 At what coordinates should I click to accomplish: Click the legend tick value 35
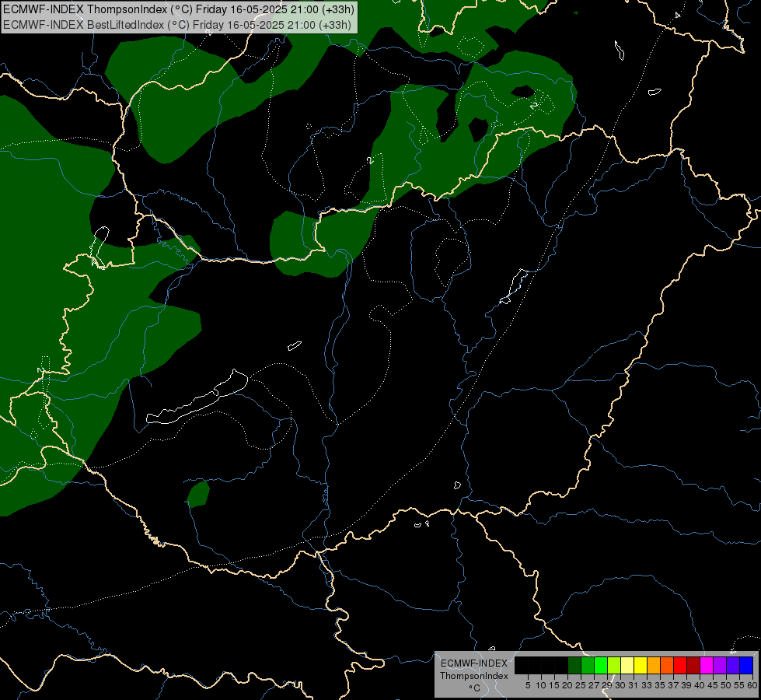(x=660, y=685)
